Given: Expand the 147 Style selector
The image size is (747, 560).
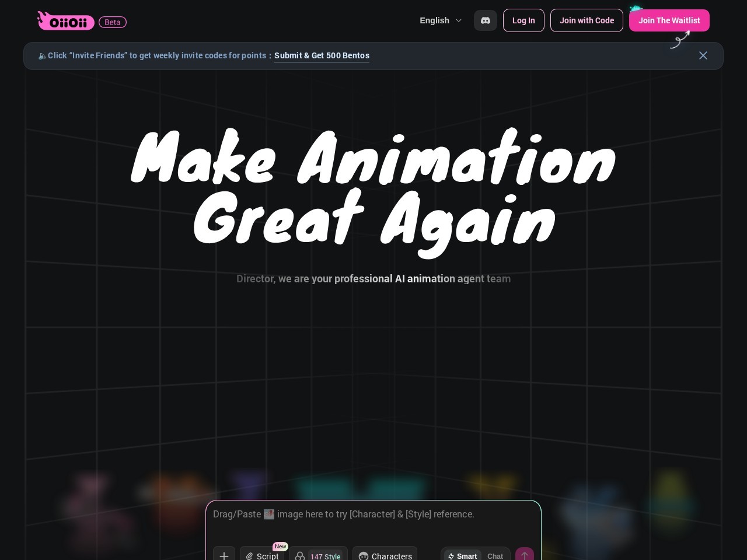Looking at the screenshot, I should pyautogui.click(x=318, y=555).
